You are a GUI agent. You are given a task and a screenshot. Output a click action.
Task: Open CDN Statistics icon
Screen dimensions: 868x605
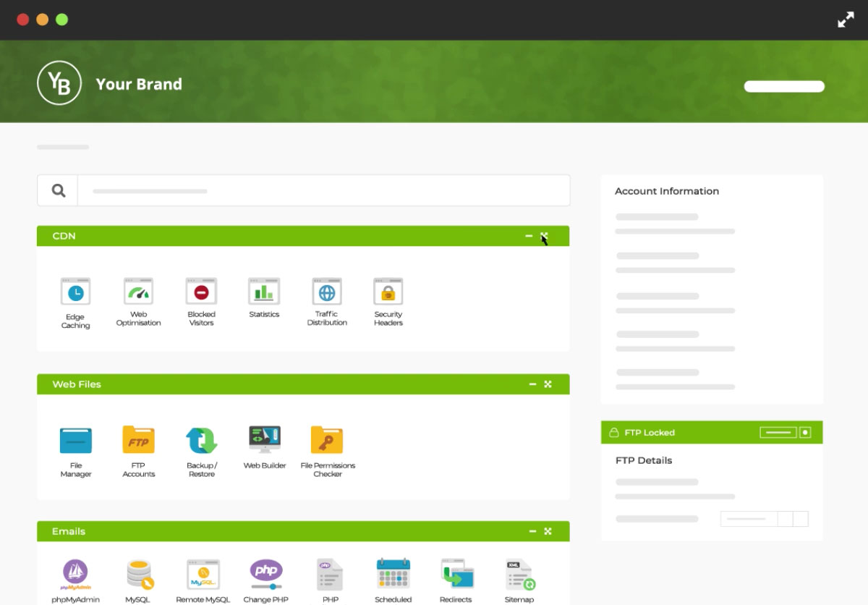tap(264, 292)
